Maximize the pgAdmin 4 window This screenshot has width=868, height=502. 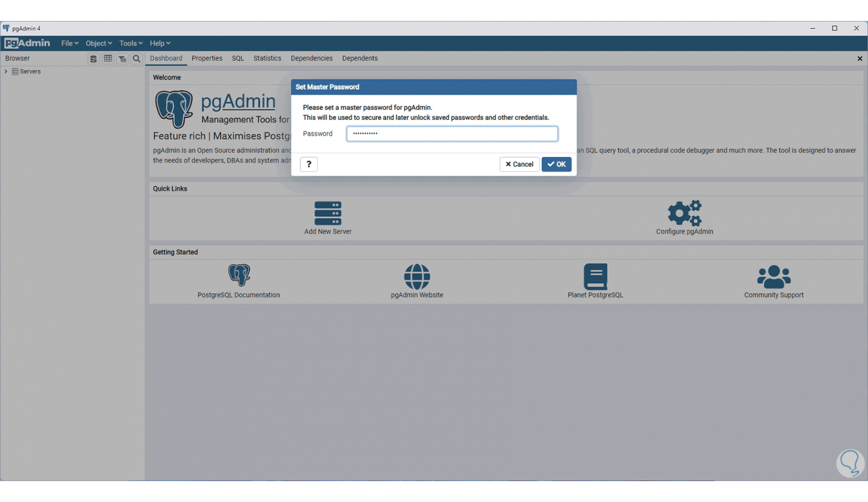click(834, 28)
